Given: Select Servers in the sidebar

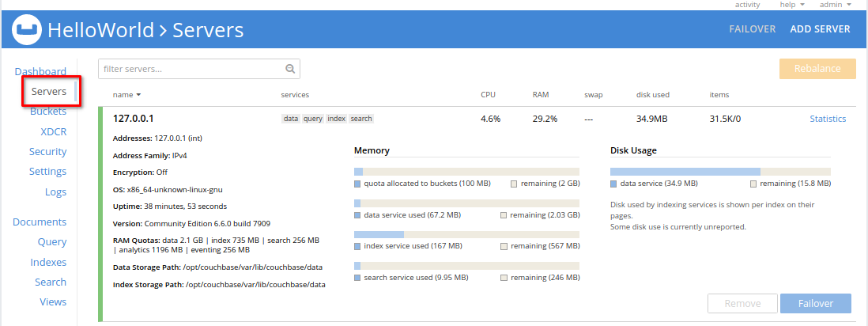Looking at the screenshot, I should pyautogui.click(x=49, y=92).
